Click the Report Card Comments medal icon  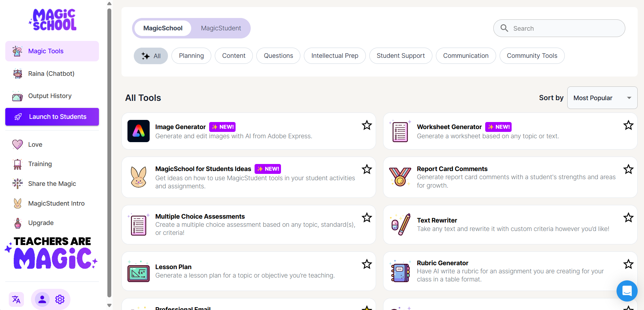(400, 177)
